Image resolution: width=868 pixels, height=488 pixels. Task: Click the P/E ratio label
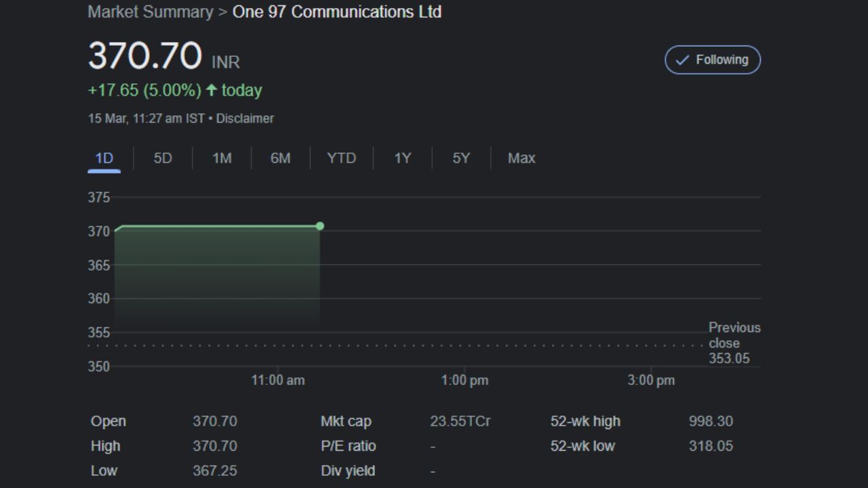coord(348,446)
